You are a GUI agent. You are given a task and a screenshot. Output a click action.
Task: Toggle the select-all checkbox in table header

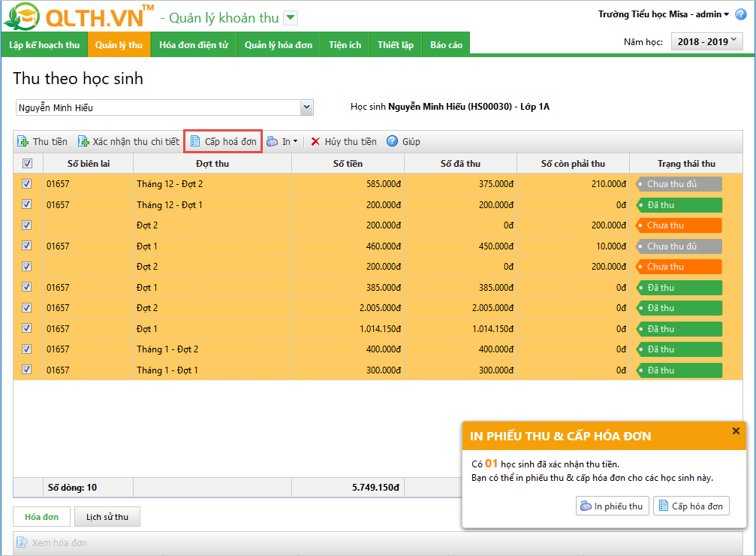point(28,164)
